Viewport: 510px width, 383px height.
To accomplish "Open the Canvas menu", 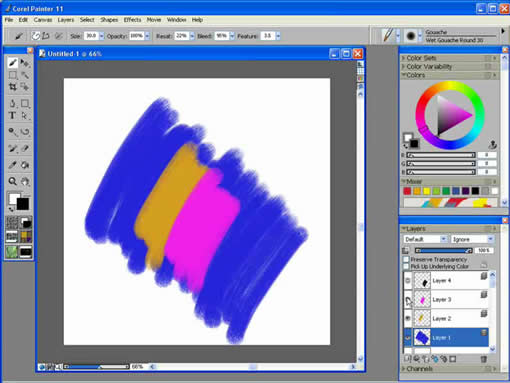I will tap(43, 20).
